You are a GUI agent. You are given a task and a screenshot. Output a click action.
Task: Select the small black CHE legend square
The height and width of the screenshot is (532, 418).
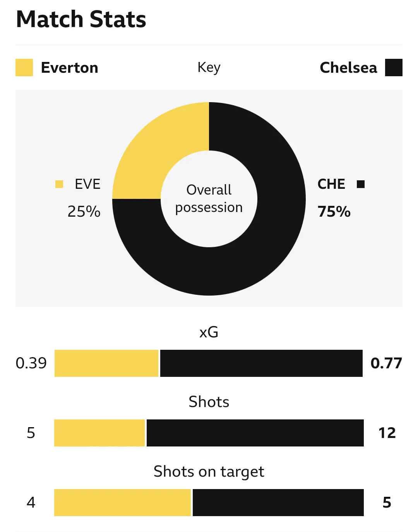(x=361, y=184)
